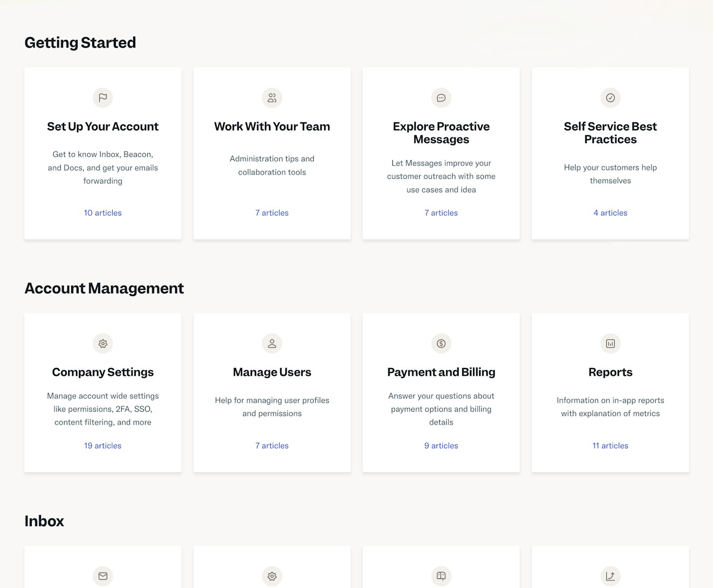
Task: Click the Reports card description text
Action: (x=611, y=407)
